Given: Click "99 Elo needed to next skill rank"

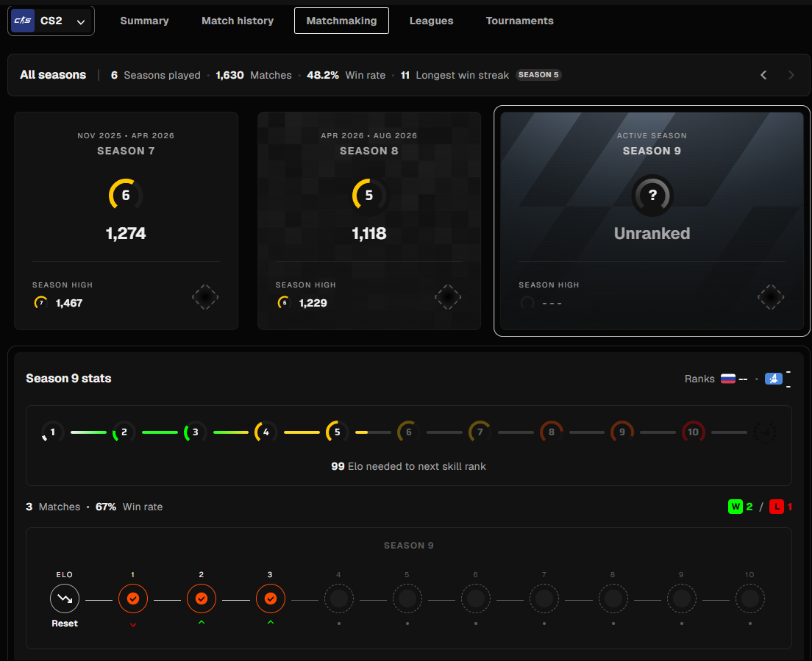Looking at the screenshot, I should coord(409,466).
